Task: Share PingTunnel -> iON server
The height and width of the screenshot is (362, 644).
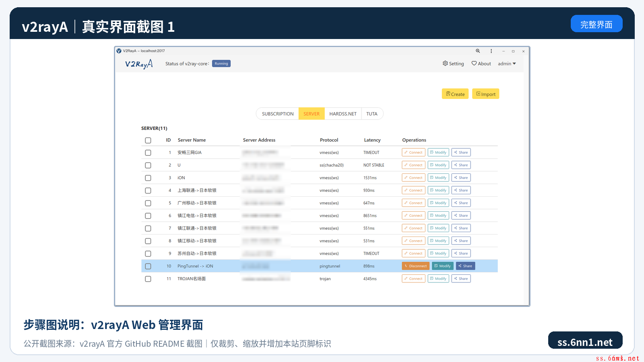Action: [465, 266]
